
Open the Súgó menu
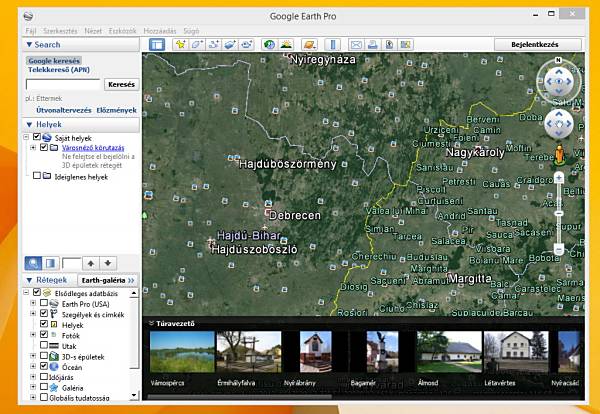point(191,31)
